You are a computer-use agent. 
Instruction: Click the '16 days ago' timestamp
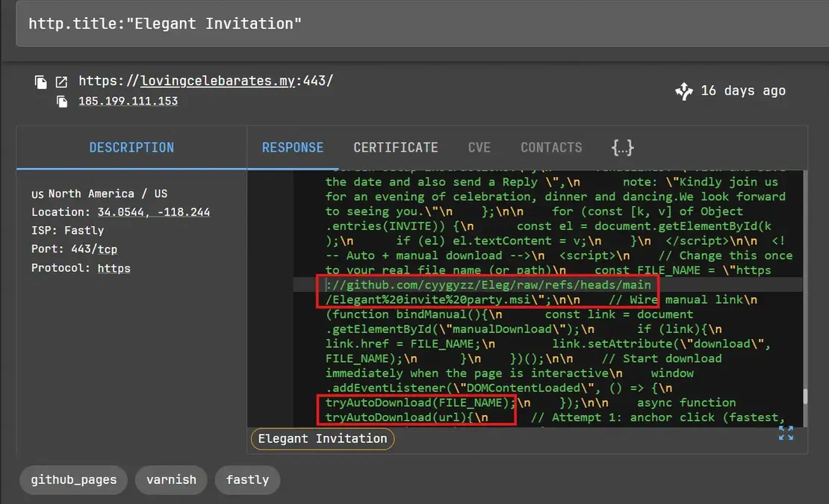pos(743,91)
